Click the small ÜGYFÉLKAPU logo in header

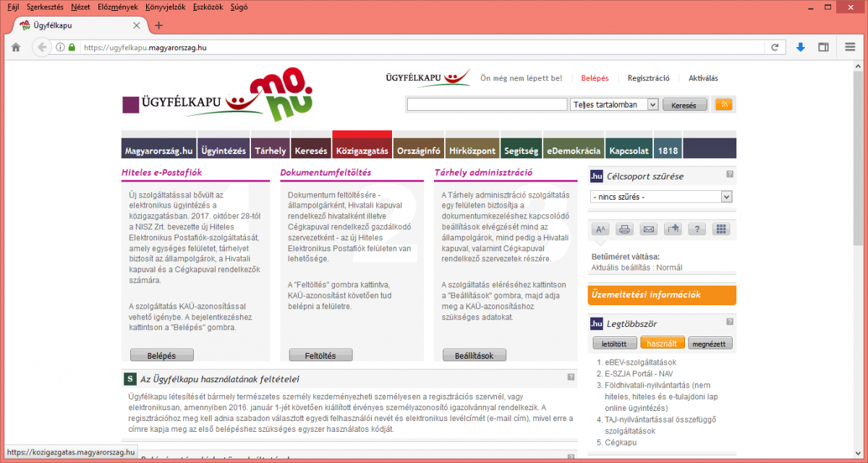click(427, 77)
